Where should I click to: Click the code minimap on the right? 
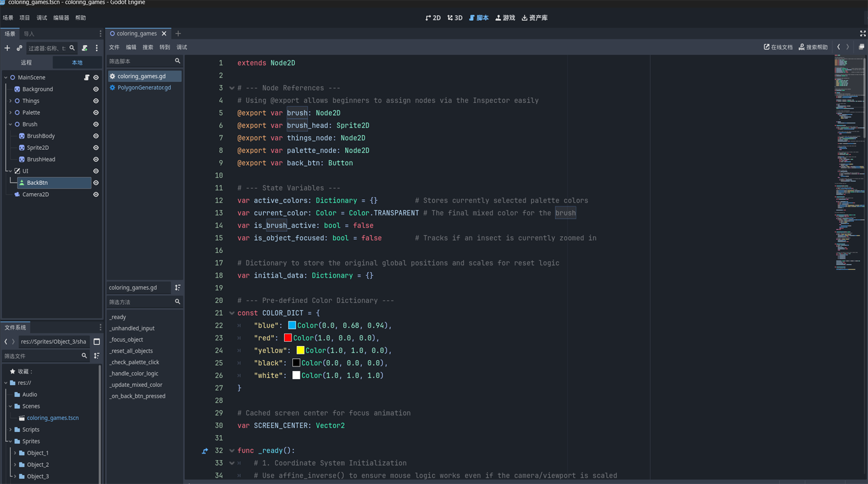tap(850, 163)
